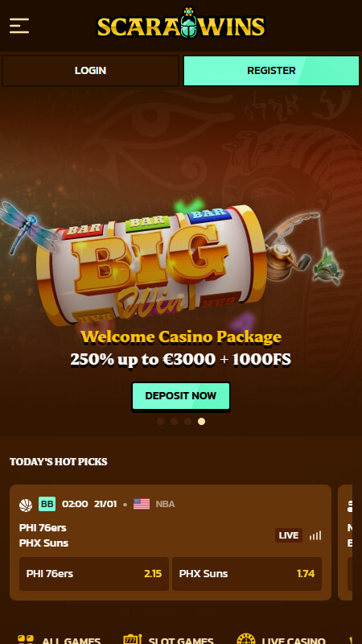This screenshot has width=362, height=644.
Task: Click the BB bet builder badge
Action: pos(47,504)
